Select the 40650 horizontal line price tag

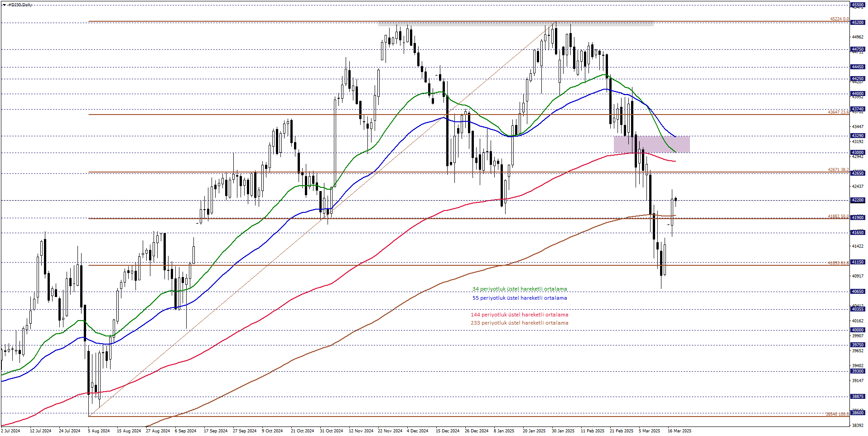click(858, 292)
